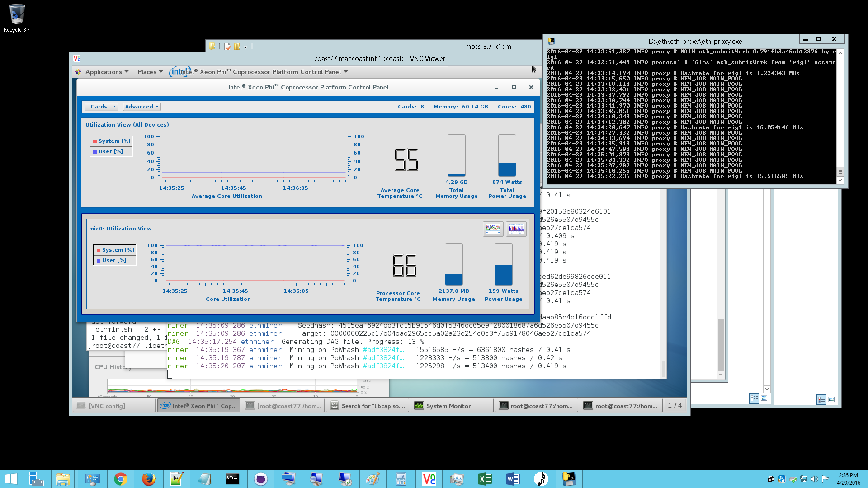868x488 pixels.
Task: Expand the mpss-3.7-k1om quick access toolbar dropdown
Action: click(x=245, y=47)
